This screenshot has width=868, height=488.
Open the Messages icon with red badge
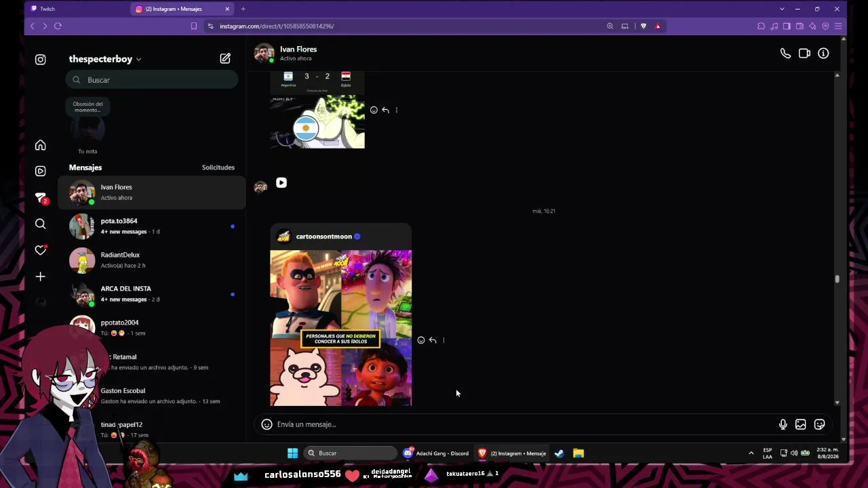tap(41, 197)
